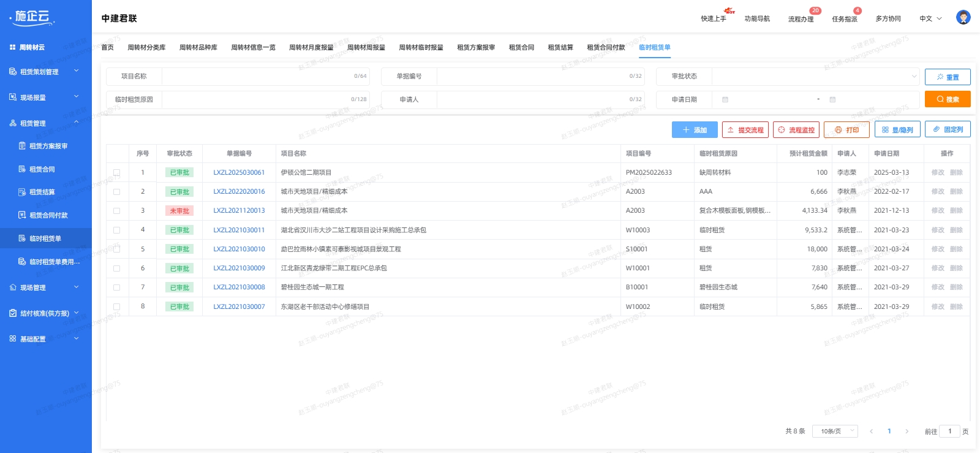
Task: Click the 租赁管理 sidebar icon
Action: pos(13,123)
